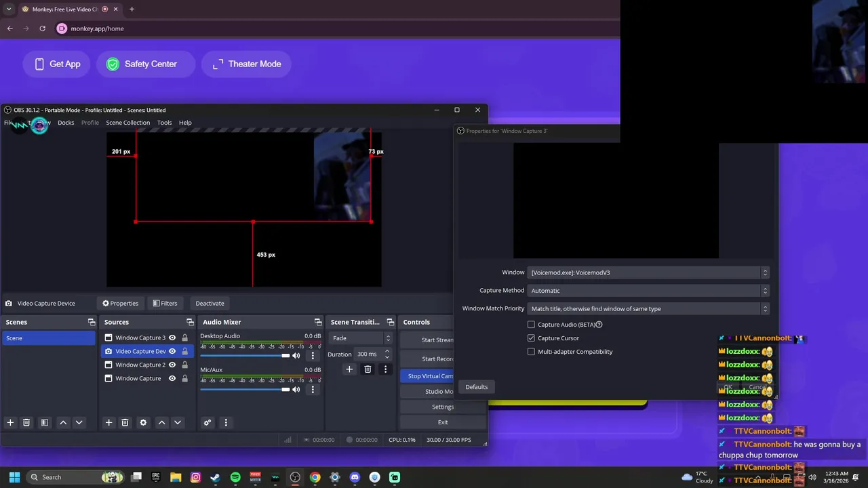Undock the Sources panel

tap(190, 322)
